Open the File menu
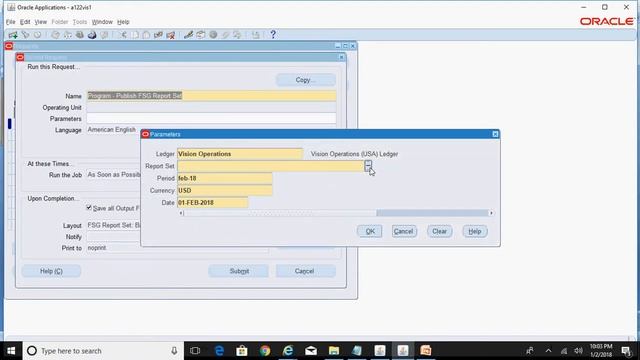The height and width of the screenshot is (360, 640). click(x=10, y=22)
